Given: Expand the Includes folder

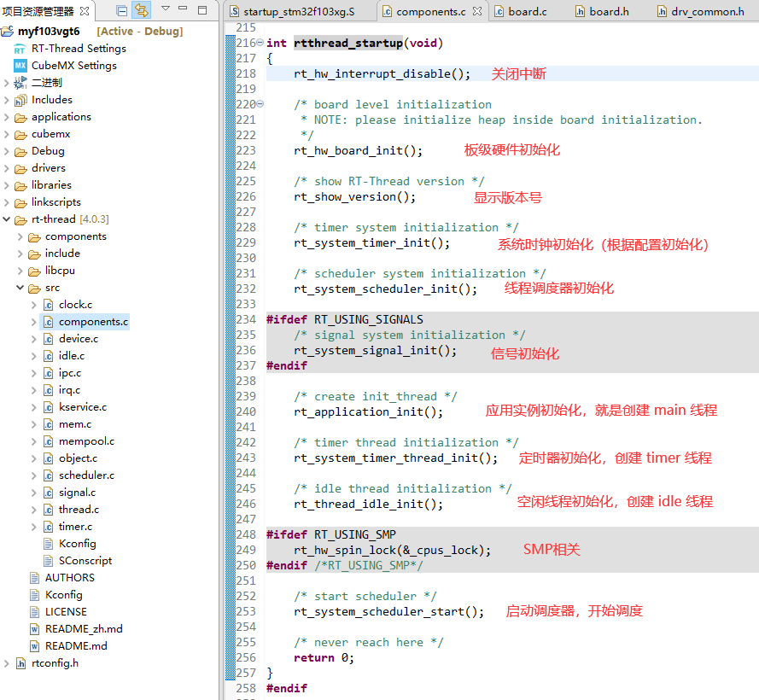Looking at the screenshot, I should pyautogui.click(x=6, y=100).
